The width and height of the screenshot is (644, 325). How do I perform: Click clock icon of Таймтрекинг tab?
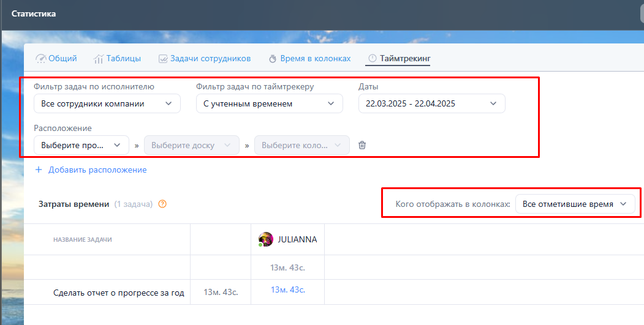[x=372, y=58]
